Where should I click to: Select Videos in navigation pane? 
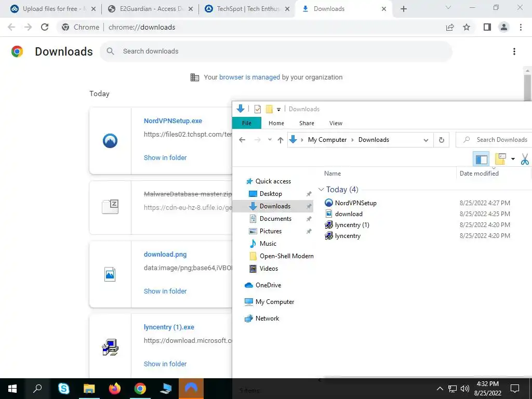pos(269,269)
